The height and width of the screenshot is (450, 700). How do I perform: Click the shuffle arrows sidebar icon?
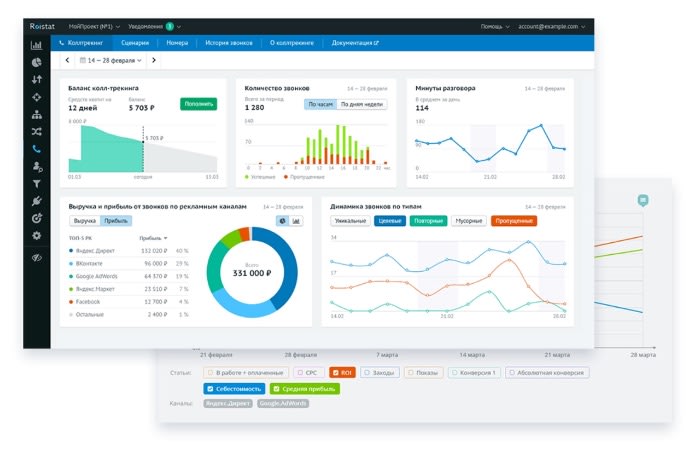click(37, 131)
